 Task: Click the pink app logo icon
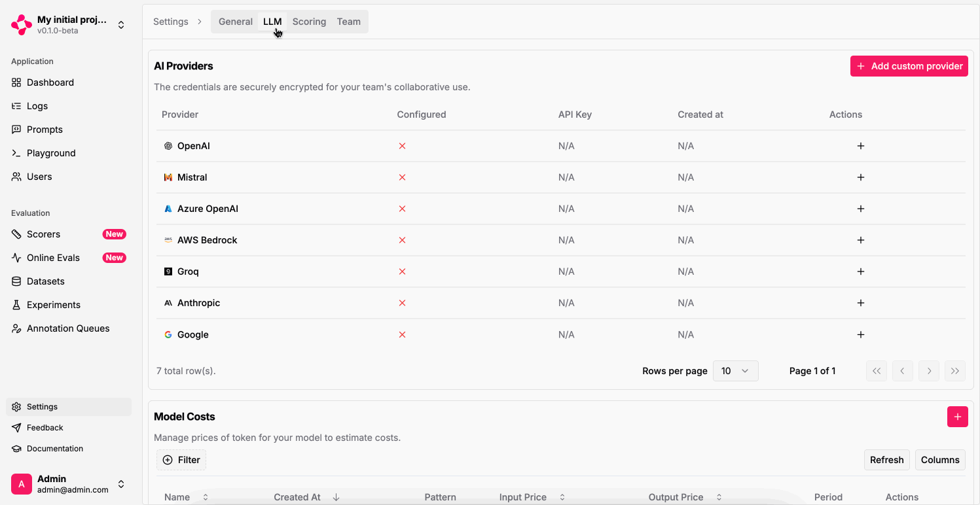click(22, 25)
